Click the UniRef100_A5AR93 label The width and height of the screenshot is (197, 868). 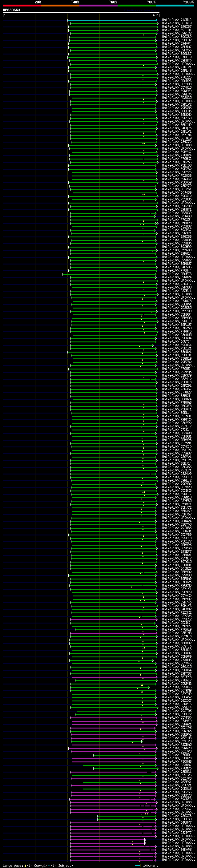click(x=176, y=81)
